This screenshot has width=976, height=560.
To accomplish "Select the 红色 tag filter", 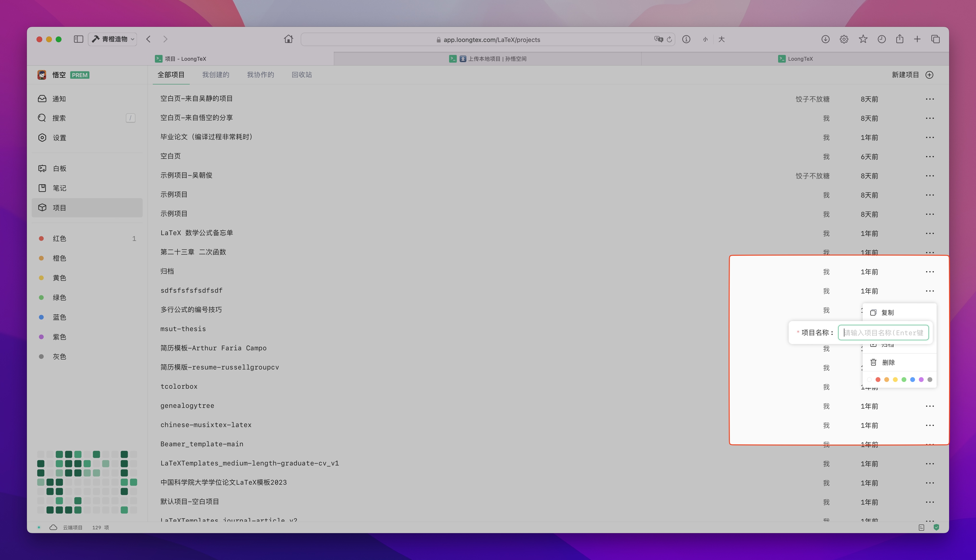I will pyautogui.click(x=59, y=238).
